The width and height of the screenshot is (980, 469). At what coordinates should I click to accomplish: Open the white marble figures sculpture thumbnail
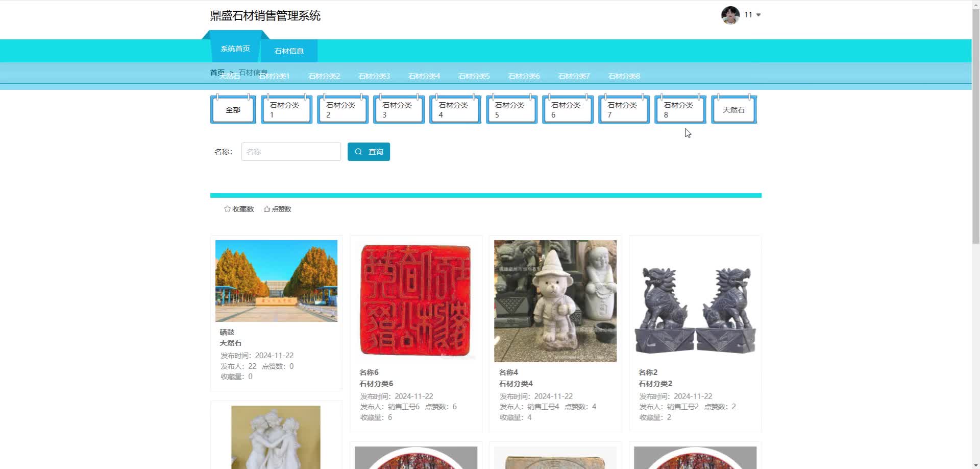[276, 437]
